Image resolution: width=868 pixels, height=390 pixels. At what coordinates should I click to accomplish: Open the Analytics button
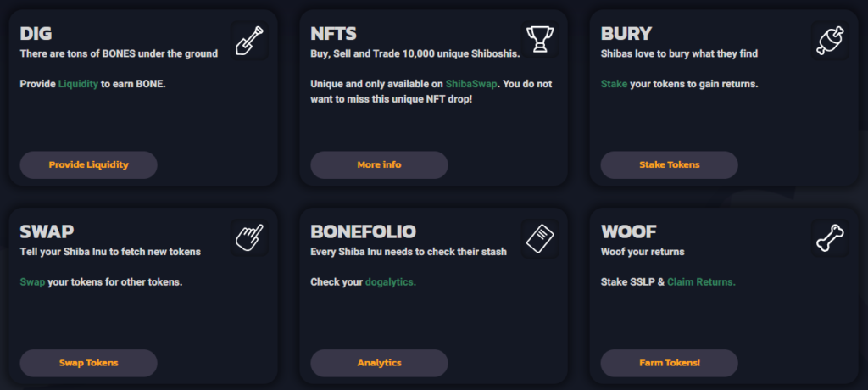point(379,363)
